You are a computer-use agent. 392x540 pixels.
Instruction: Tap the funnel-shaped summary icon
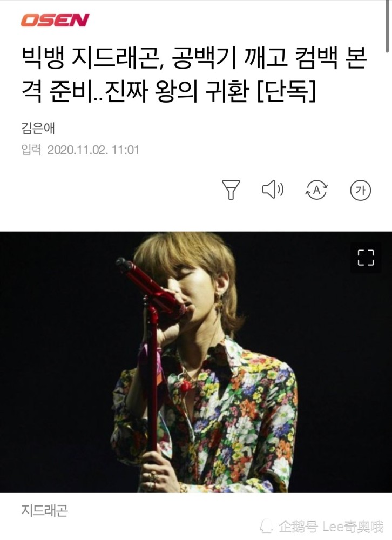tap(231, 190)
